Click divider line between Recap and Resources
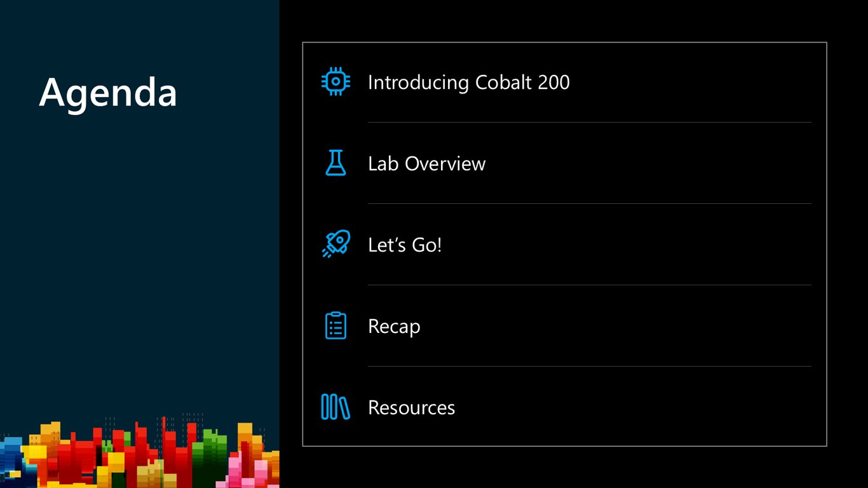This screenshot has width=868, height=488. 589,366
